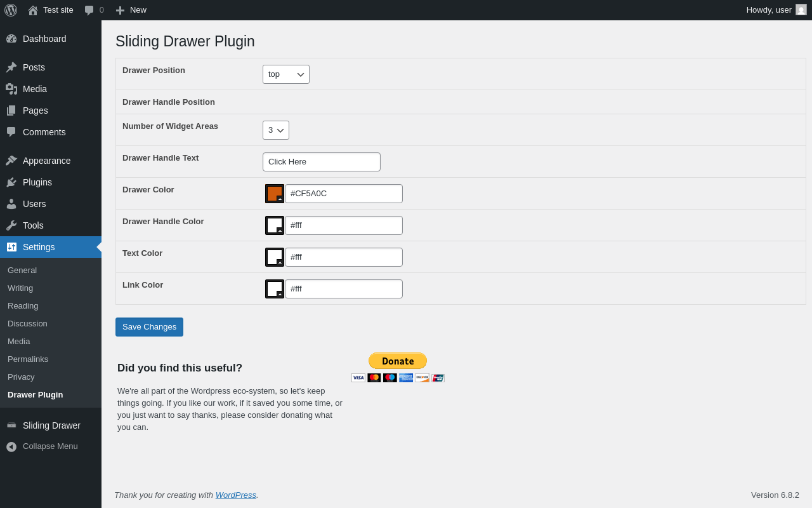Click the Sliding Drawer menu icon
Screen dimensions: 812x508
coord(11,425)
